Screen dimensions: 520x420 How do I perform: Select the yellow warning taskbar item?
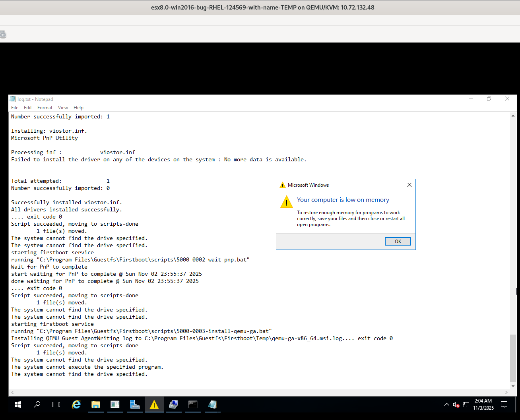pyautogui.click(x=154, y=405)
